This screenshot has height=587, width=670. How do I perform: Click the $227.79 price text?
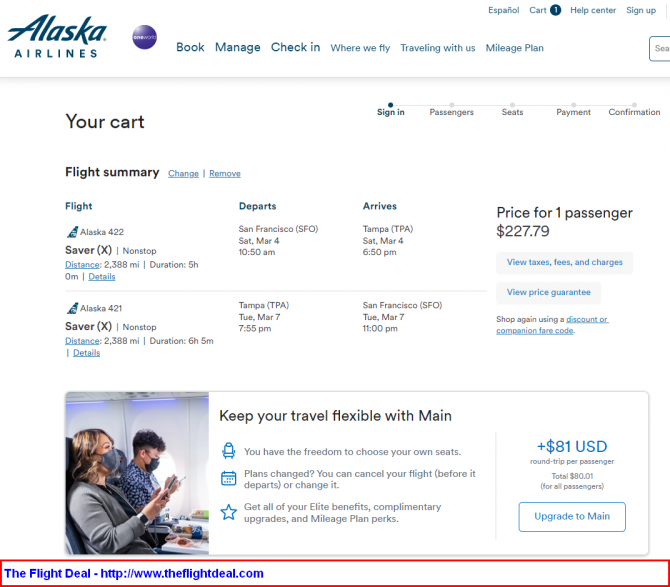523,231
